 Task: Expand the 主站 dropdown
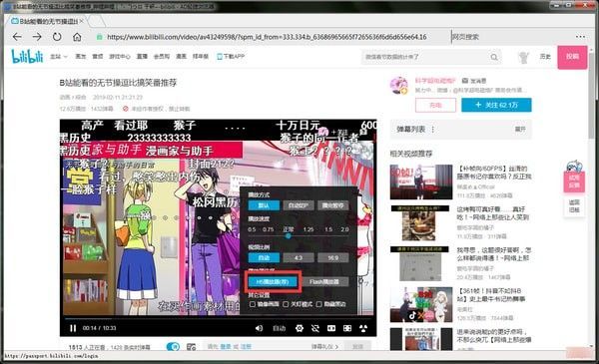point(59,57)
